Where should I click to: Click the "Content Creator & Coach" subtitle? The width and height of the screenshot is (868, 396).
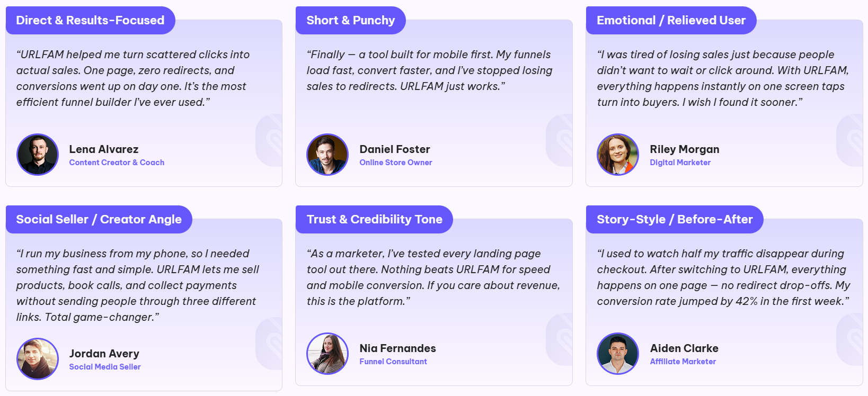[x=117, y=163]
